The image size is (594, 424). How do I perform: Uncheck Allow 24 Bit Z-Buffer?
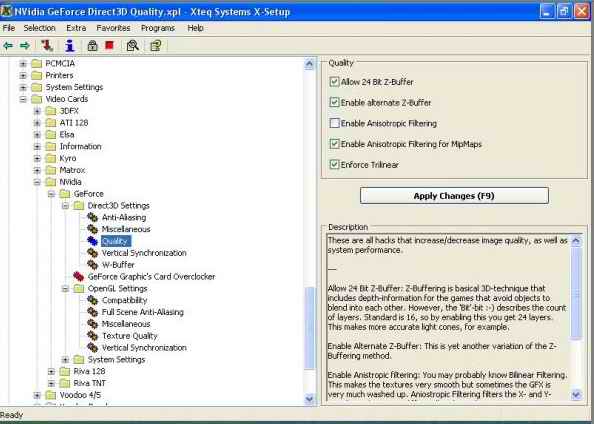click(x=334, y=81)
